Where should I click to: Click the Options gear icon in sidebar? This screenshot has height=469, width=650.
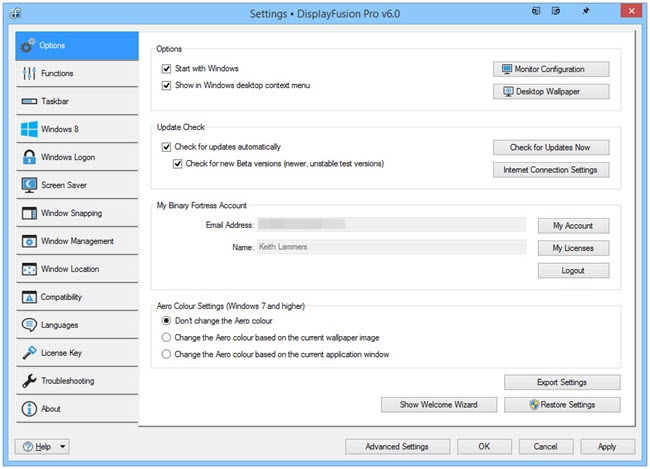coord(28,45)
